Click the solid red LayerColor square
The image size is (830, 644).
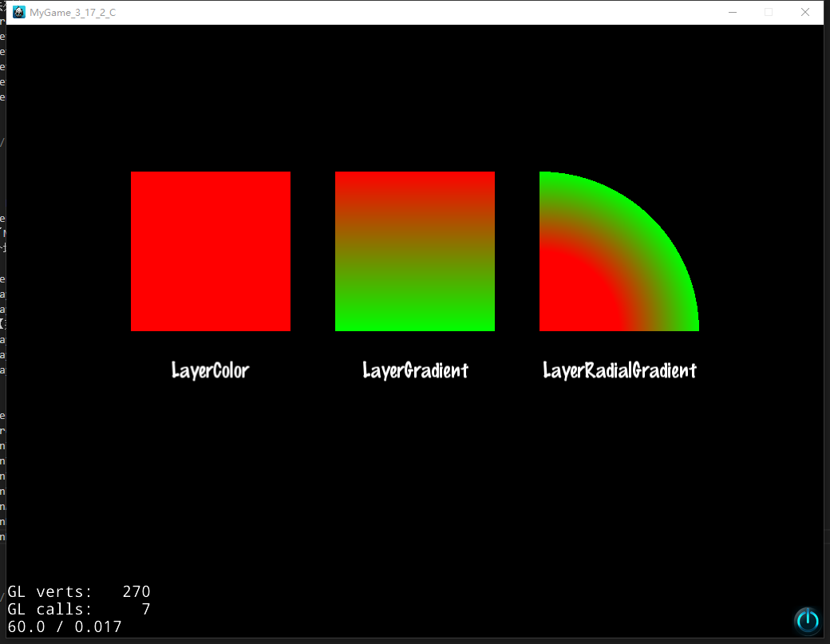(x=211, y=251)
